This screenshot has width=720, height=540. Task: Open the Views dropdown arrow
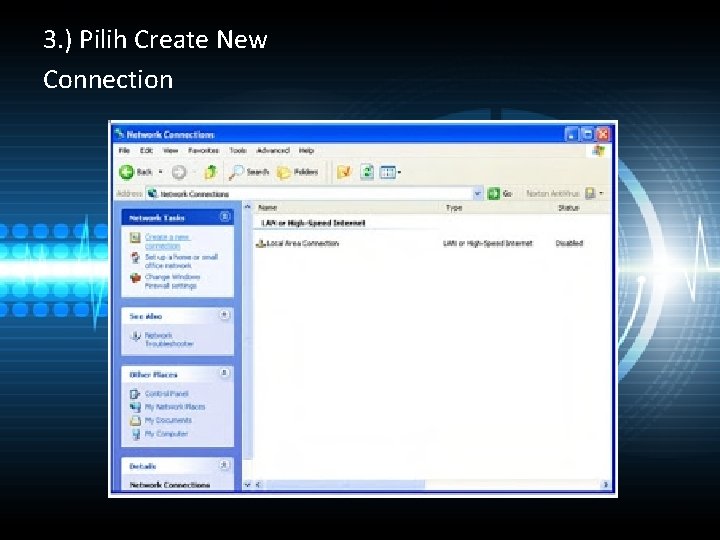pos(399,173)
